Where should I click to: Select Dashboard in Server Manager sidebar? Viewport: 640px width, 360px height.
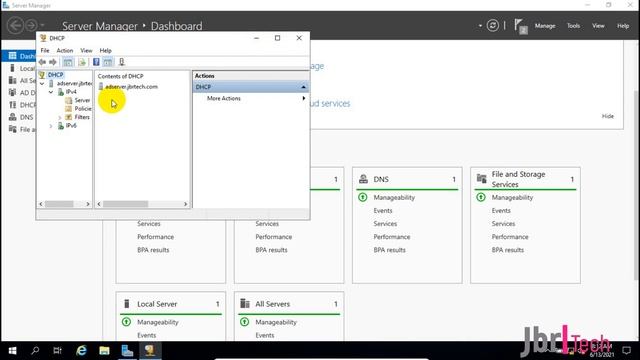click(20, 56)
